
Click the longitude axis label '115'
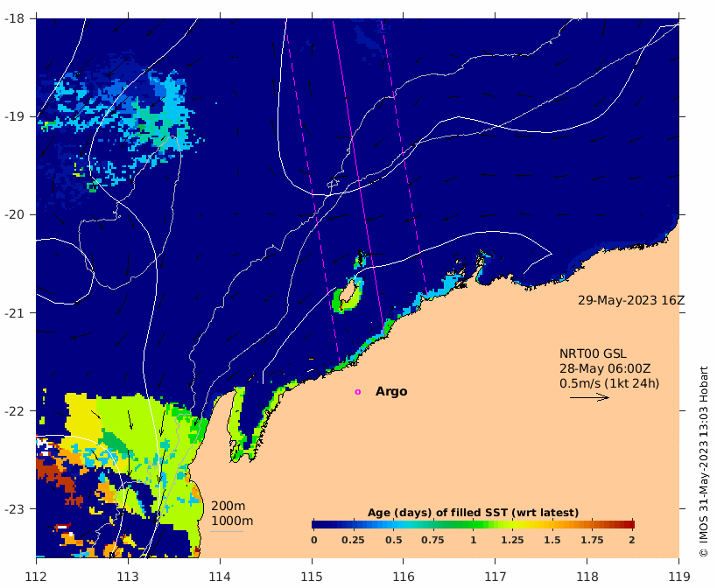pos(312,577)
